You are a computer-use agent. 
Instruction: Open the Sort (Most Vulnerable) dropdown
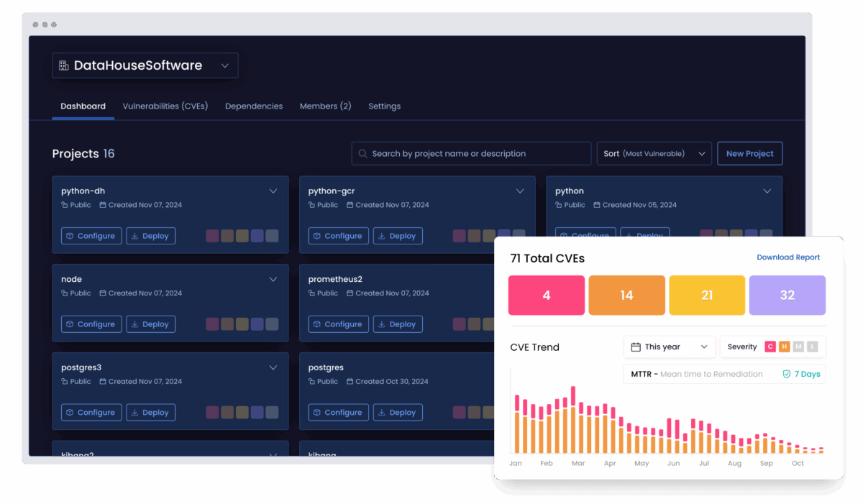[x=654, y=154]
